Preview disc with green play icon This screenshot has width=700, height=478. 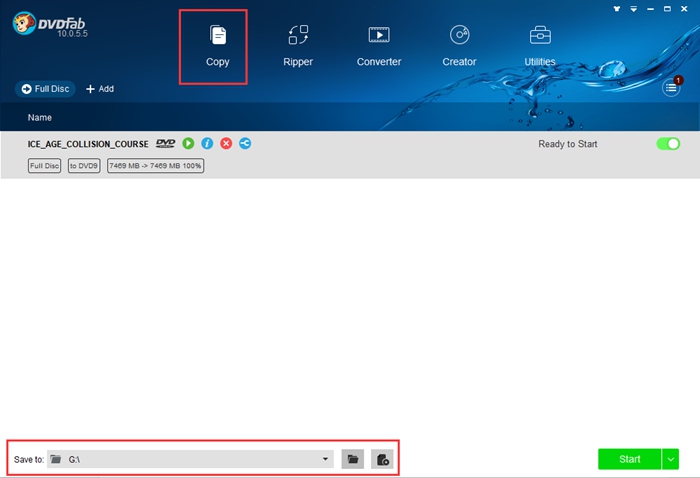tap(188, 144)
